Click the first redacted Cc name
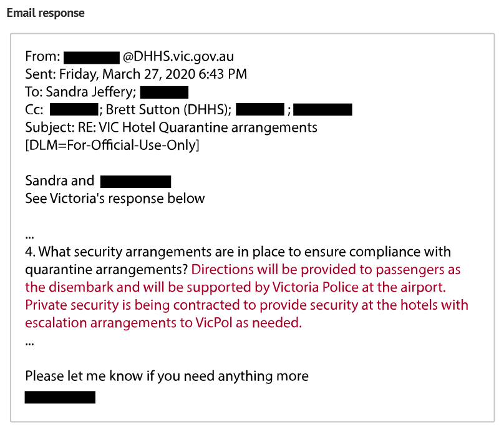Image resolution: width=504 pixels, height=429 pixels. pos(74,111)
